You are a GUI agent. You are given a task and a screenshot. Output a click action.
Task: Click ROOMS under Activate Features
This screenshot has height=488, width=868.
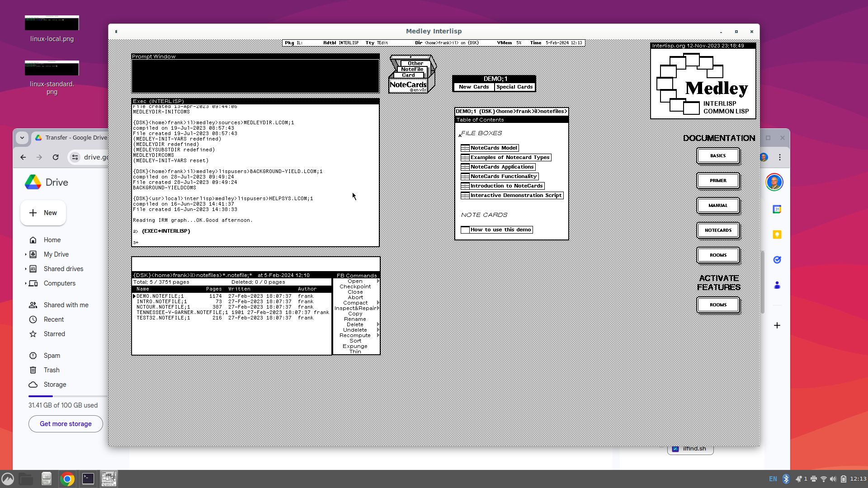point(718,305)
